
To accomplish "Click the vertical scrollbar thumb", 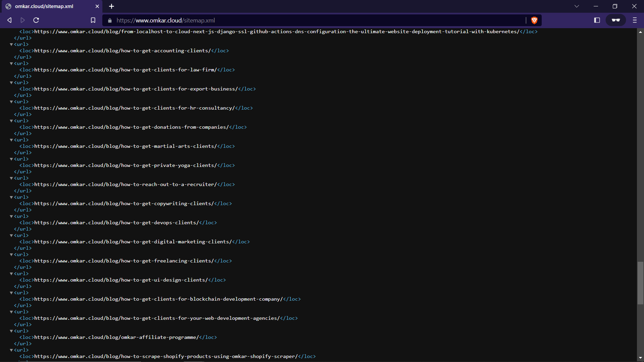I will coord(640,283).
